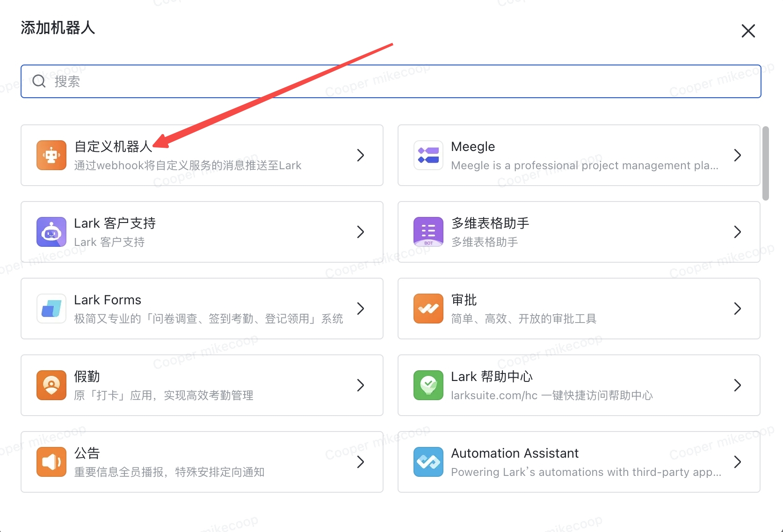Open the Lark 客户支持 chevron arrow

click(x=361, y=232)
